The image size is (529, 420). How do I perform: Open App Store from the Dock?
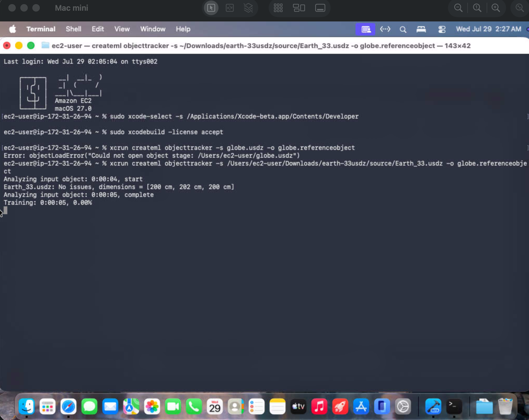(x=361, y=406)
